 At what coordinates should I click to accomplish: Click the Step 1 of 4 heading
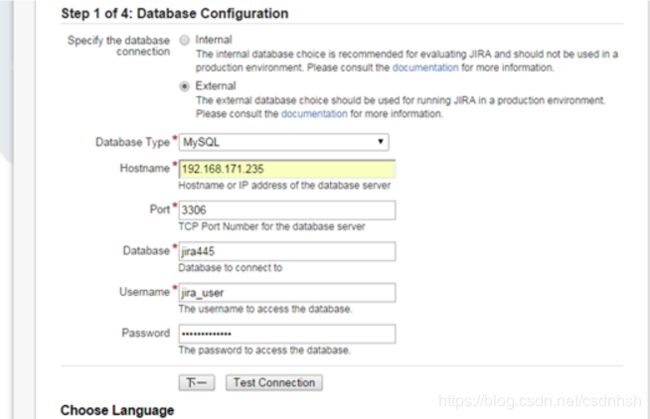[x=175, y=13]
